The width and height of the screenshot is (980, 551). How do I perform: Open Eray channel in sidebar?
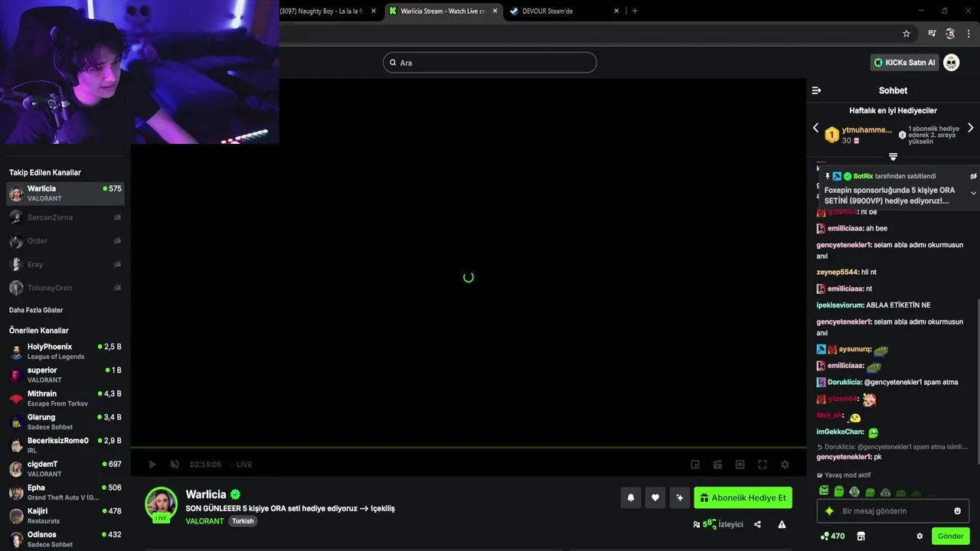pyautogui.click(x=65, y=264)
